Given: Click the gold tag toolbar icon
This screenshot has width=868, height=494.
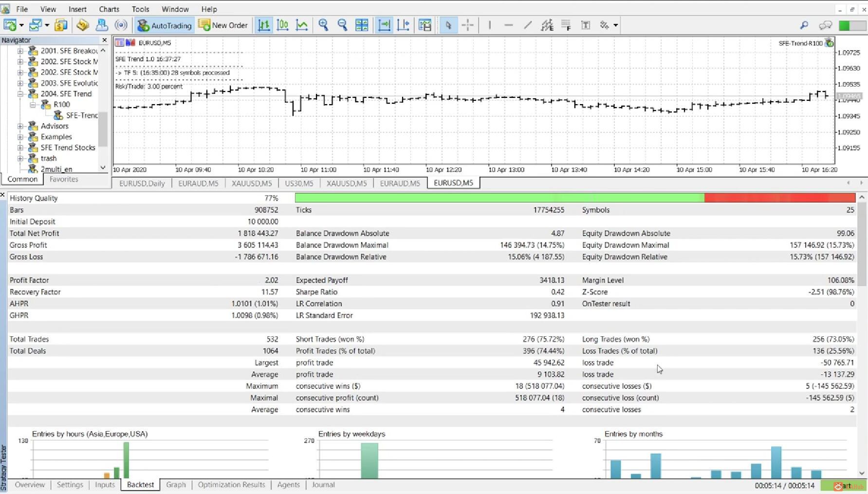Looking at the screenshot, I should pos(82,25).
